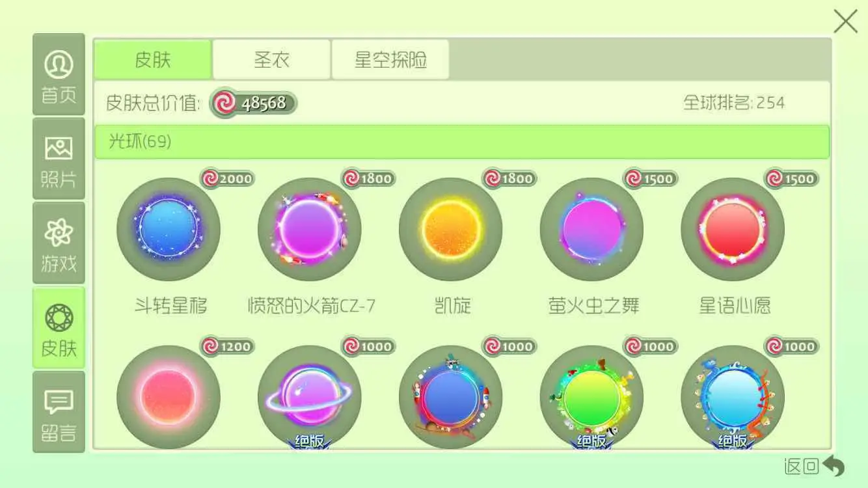Pick the 星语心愿 red halo skin
This screenshot has height=488, width=868.
733,229
